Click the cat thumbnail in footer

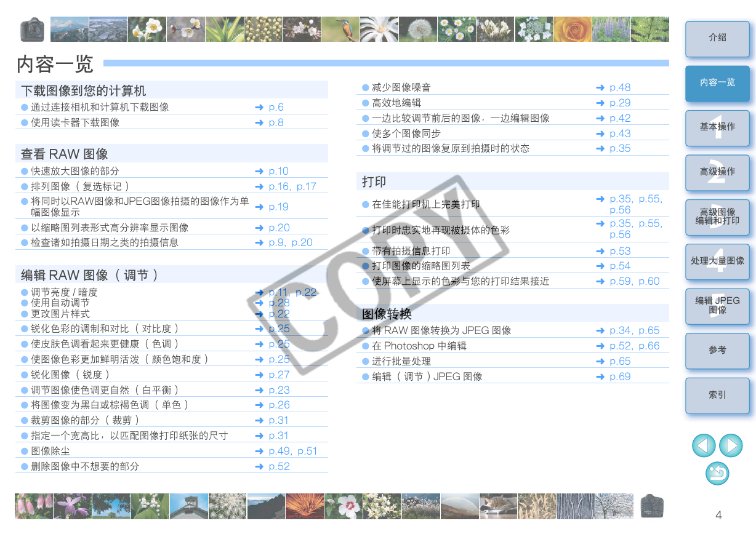(498, 506)
